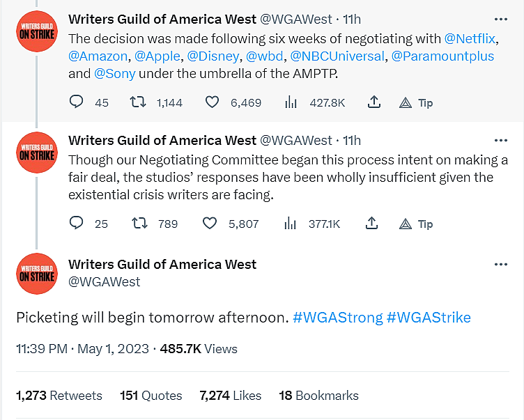Show the 151 Quotes list

tap(151, 396)
